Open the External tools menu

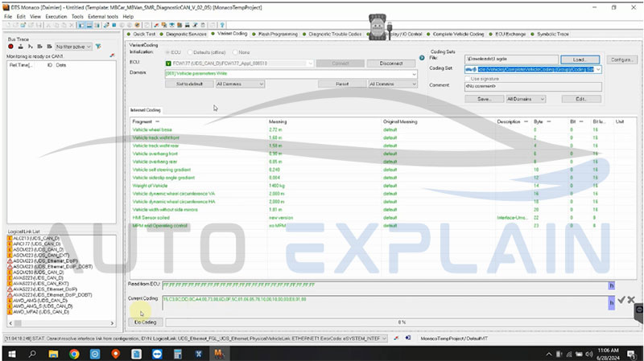pos(103,17)
